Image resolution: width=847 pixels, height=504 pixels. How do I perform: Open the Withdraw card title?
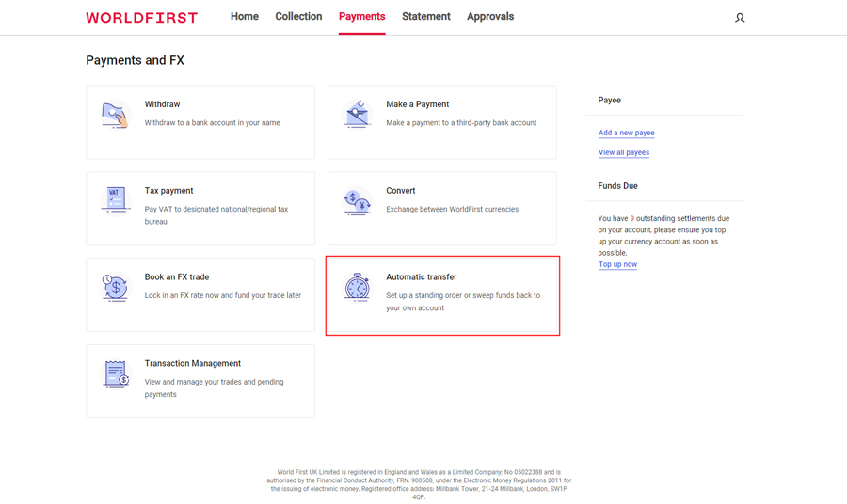coord(162,104)
